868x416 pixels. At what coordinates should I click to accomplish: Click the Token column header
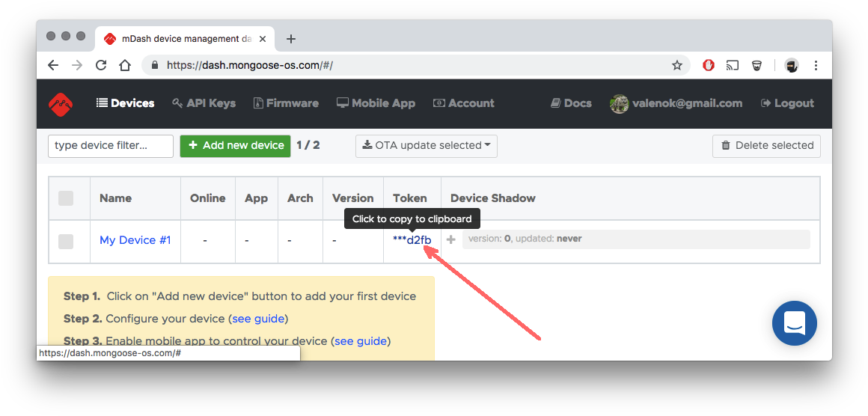[410, 198]
